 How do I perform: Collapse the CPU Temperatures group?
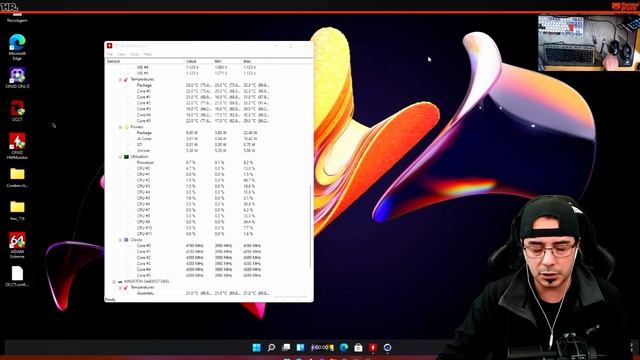point(120,79)
